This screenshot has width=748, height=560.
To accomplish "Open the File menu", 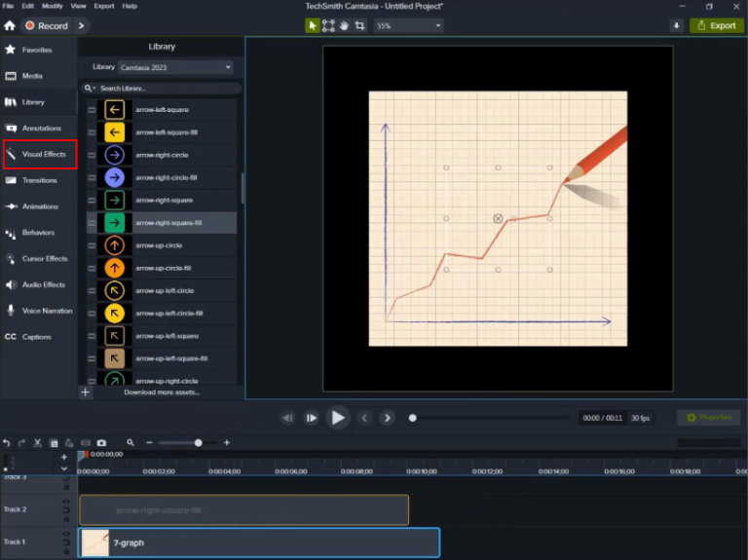I will pos(8,6).
